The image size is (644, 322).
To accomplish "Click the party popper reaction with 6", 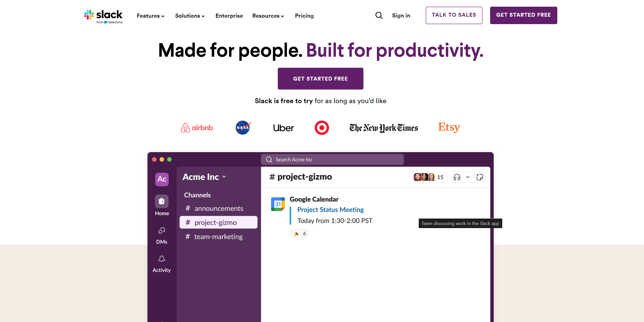I will coord(300,233).
